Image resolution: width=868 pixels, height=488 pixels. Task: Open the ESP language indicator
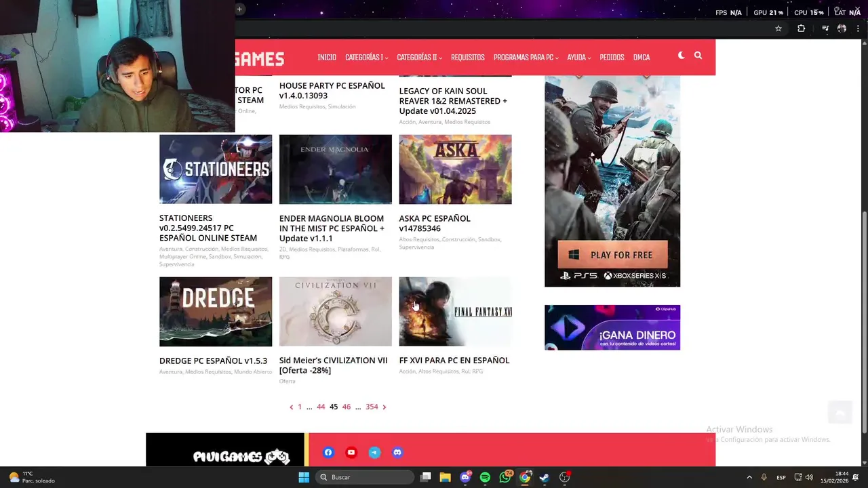781,477
